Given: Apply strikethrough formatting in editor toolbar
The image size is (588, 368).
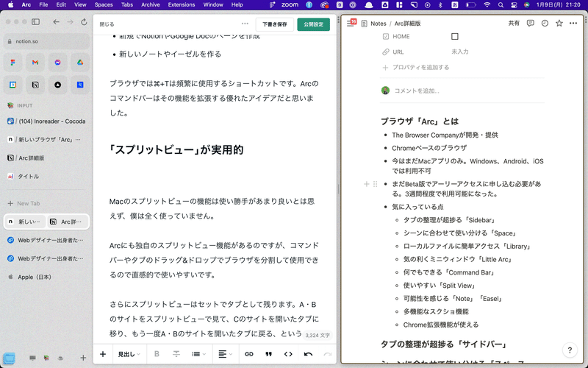Looking at the screenshot, I should tap(176, 354).
